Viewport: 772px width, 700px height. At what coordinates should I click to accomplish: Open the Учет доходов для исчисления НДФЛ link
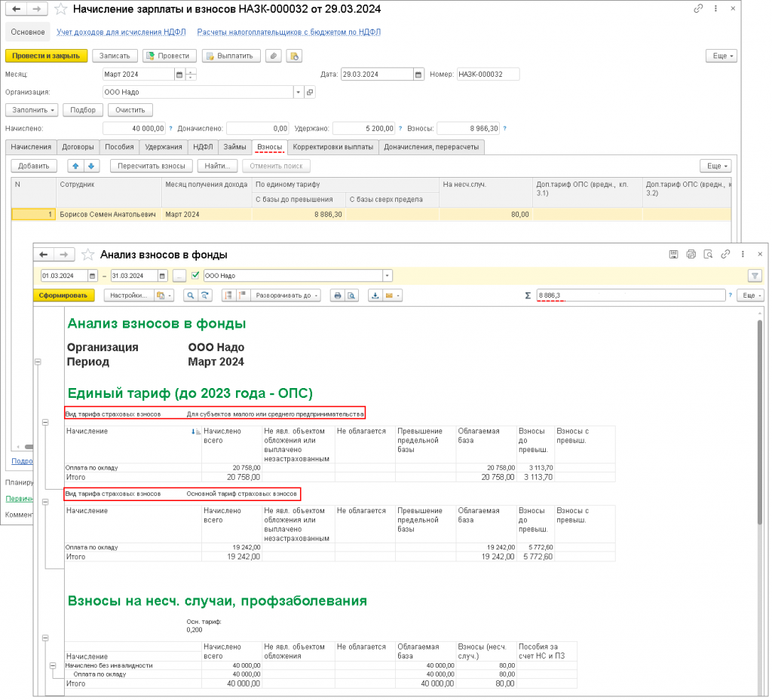point(121,32)
